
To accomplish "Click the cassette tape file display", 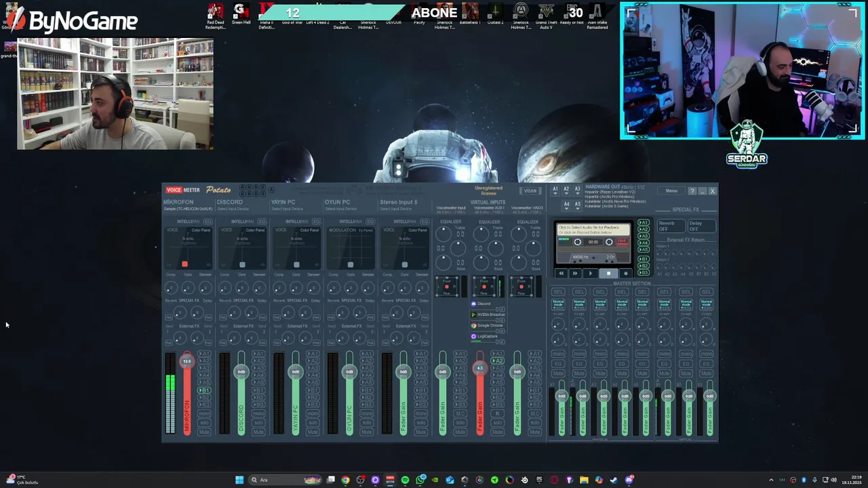I will [x=593, y=230].
